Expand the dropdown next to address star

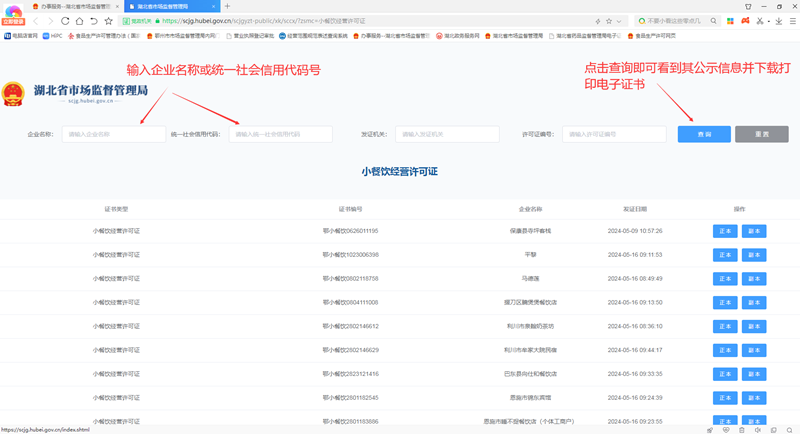pyautogui.click(x=621, y=20)
